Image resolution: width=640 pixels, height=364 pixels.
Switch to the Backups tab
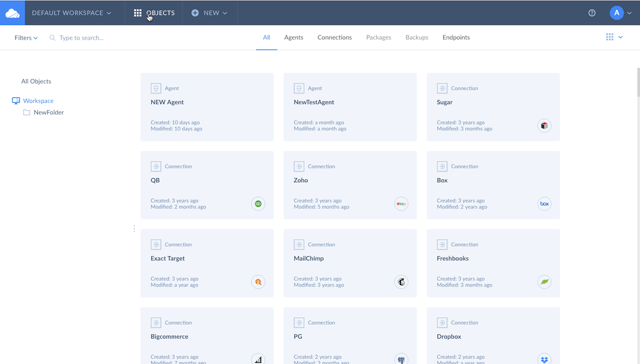[417, 37]
